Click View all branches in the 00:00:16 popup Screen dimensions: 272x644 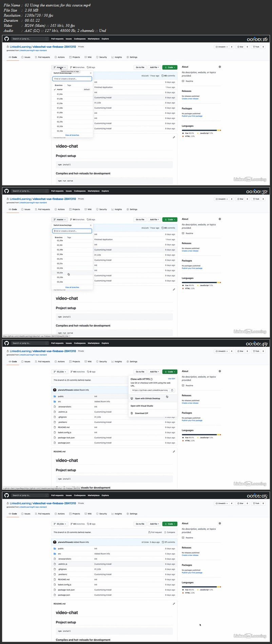72,135
